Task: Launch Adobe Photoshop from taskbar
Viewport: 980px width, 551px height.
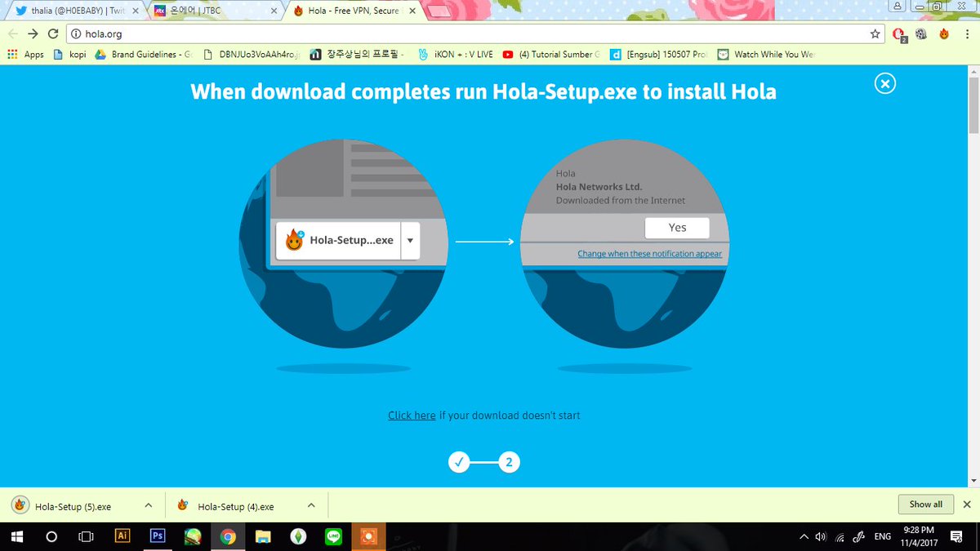Action: [x=158, y=536]
